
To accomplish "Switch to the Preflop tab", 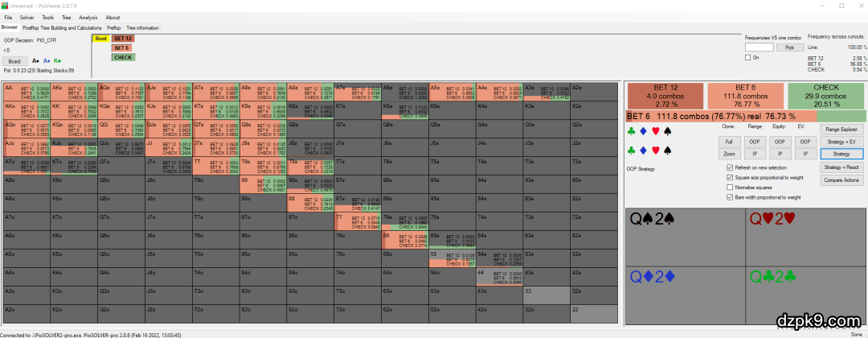I will (113, 27).
